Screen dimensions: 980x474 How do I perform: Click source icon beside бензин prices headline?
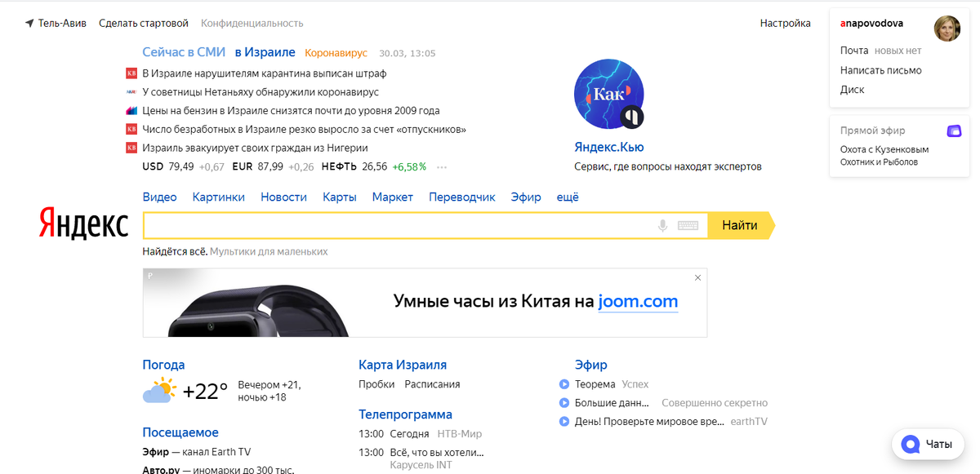coord(131,110)
